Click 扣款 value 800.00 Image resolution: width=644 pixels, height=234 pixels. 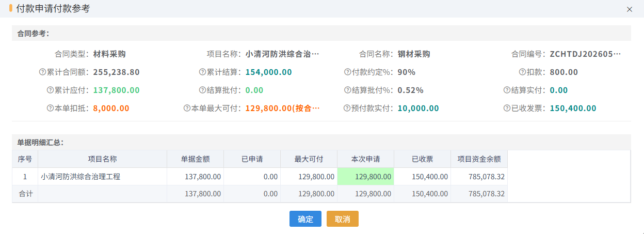click(x=564, y=72)
